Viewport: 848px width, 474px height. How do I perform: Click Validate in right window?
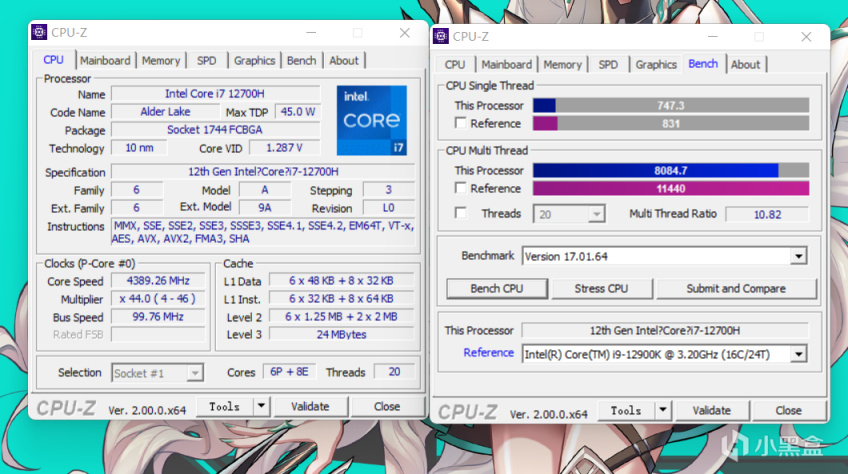coord(712,411)
